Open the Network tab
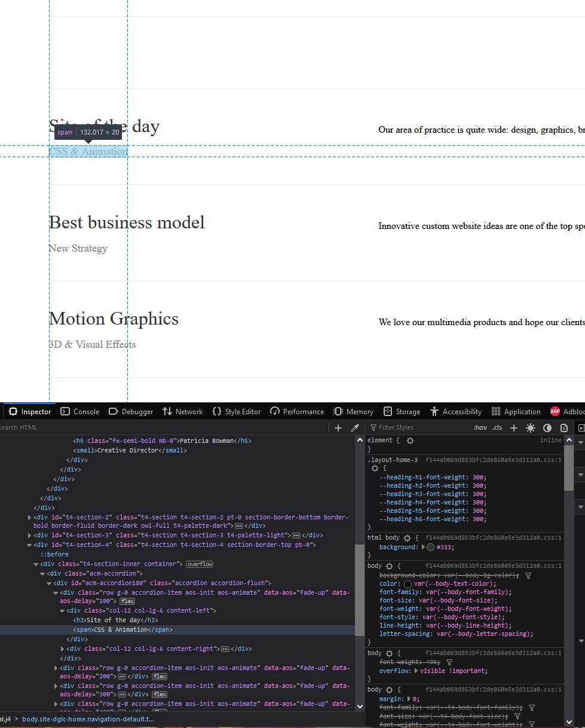The height and width of the screenshot is (728, 585). 182,411
